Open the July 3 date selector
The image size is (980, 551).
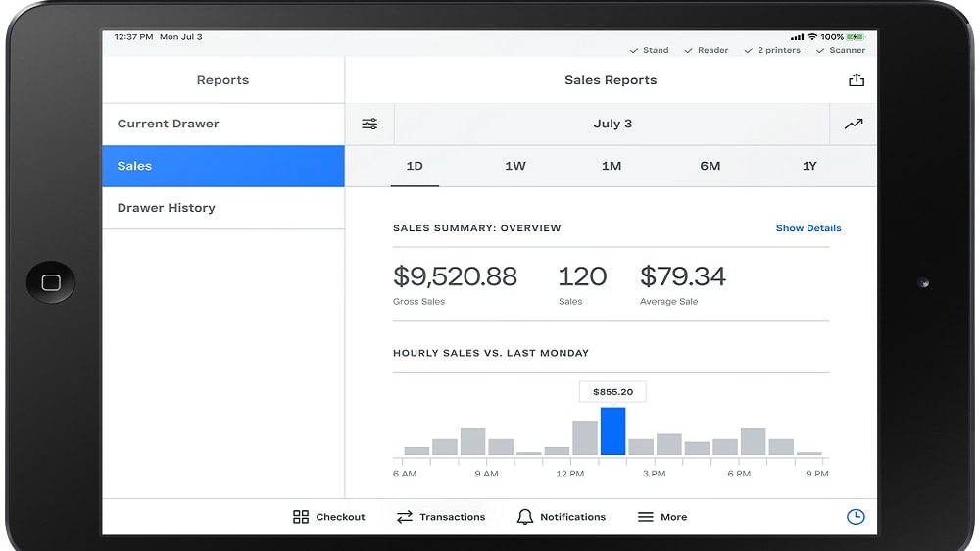coord(612,124)
